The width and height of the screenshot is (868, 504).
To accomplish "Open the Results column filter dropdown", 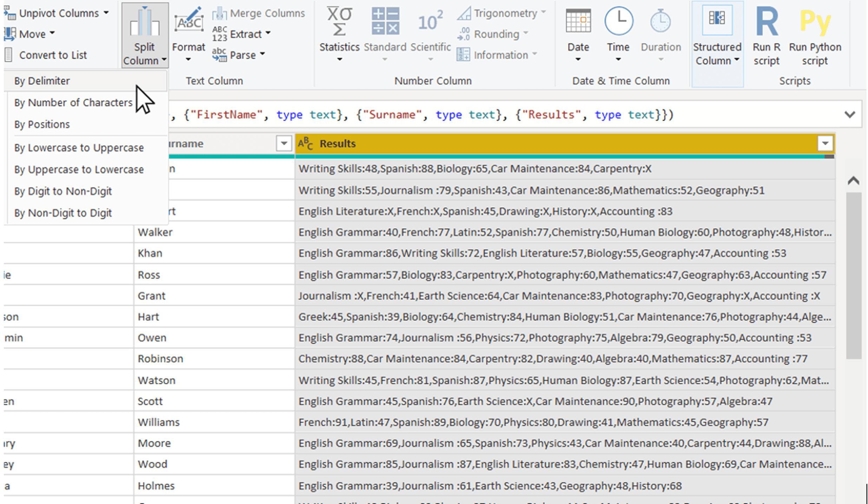I will (x=825, y=143).
